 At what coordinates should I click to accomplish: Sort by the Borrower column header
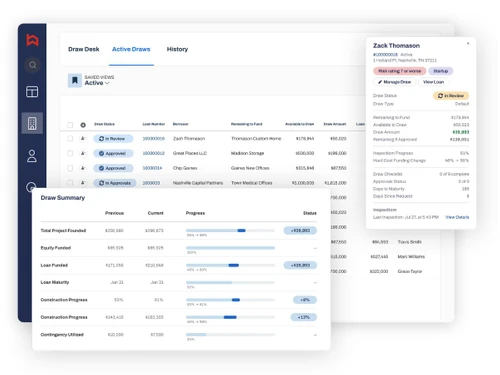[x=181, y=124]
